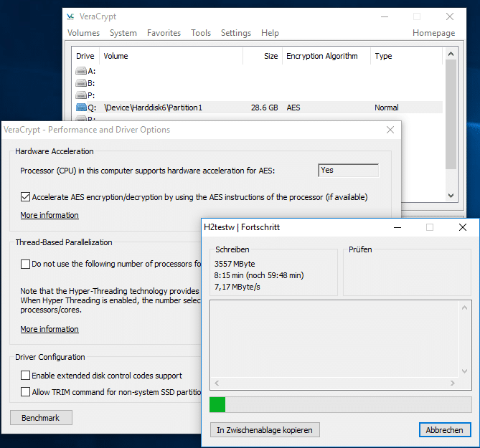The height and width of the screenshot is (448, 480).
Task: Check Do not use following number of processors
Action: pyautogui.click(x=26, y=264)
